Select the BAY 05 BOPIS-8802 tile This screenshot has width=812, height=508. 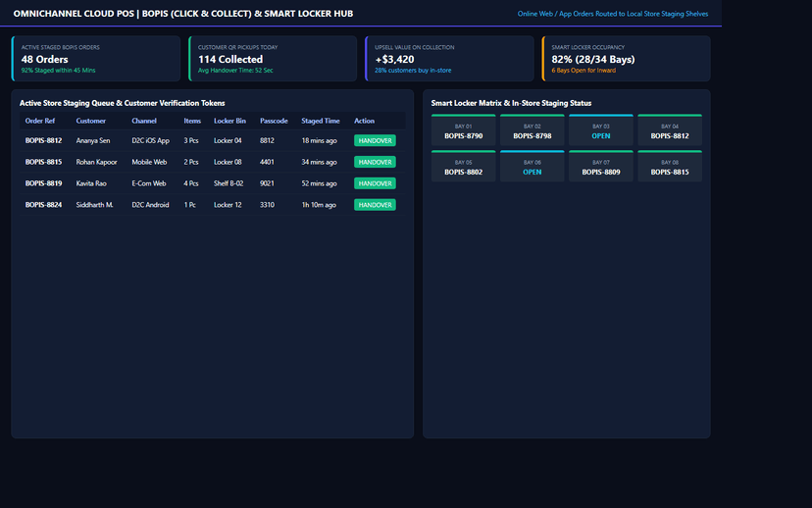[463, 166]
